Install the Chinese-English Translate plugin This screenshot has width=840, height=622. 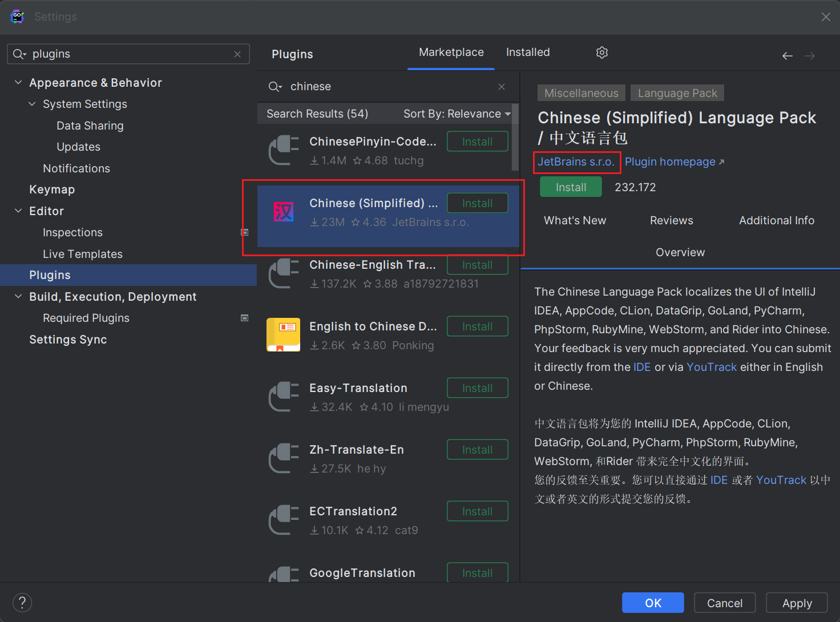[478, 265]
